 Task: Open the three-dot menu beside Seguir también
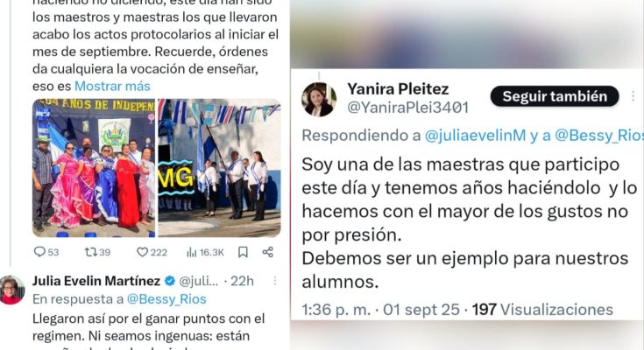tap(633, 96)
